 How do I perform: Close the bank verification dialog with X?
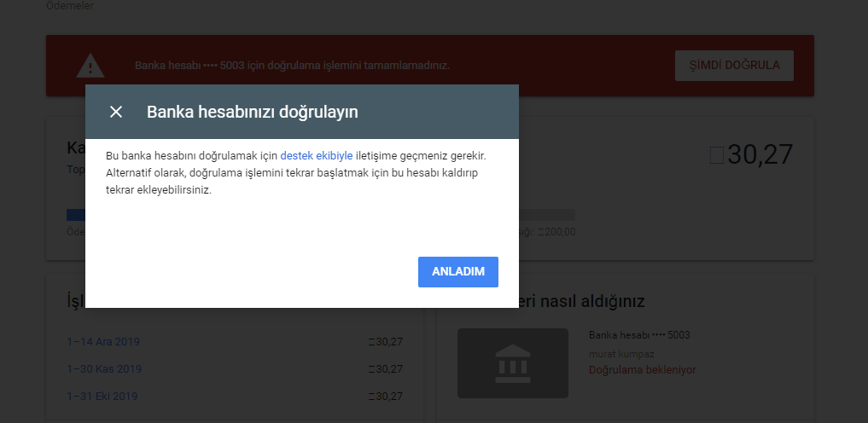point(116,112)
